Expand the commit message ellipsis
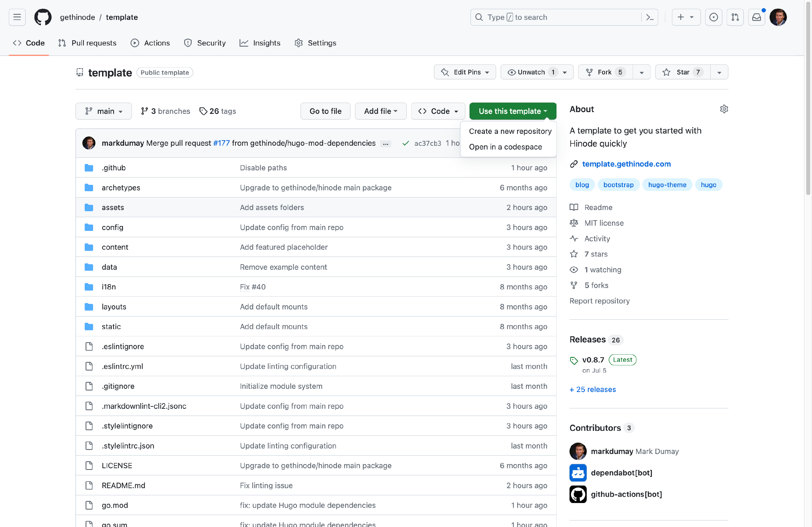 [x=385, y=143]
